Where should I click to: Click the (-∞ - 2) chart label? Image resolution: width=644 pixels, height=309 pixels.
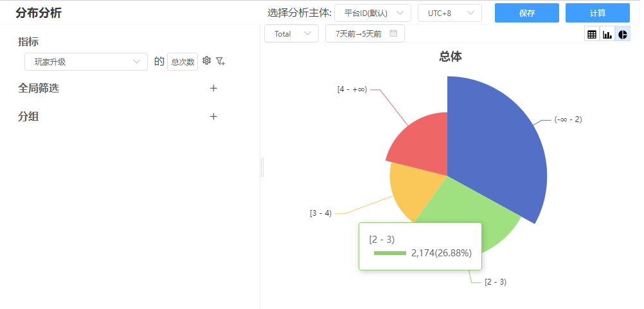[568, 119]
